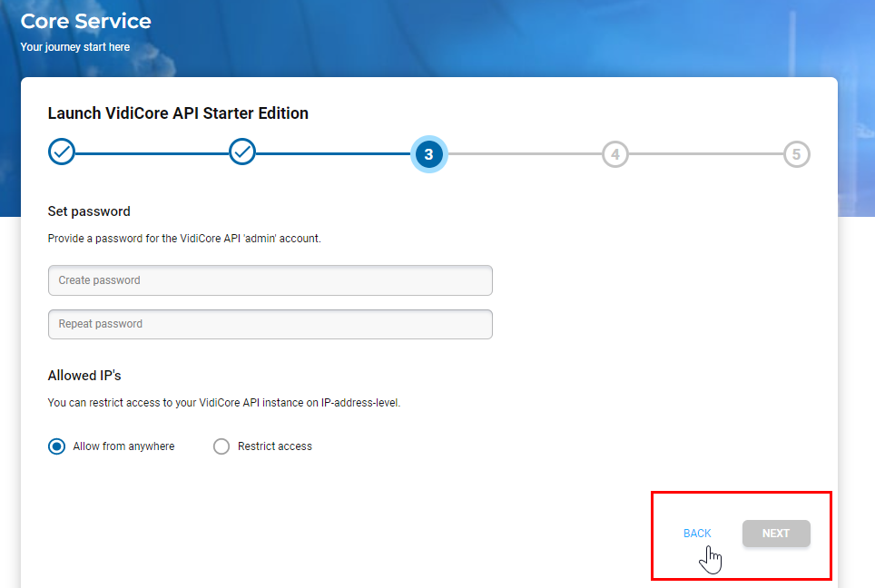Click the second completed step checkmark
Screen dimensions: 875x588
tap(242, 153)
